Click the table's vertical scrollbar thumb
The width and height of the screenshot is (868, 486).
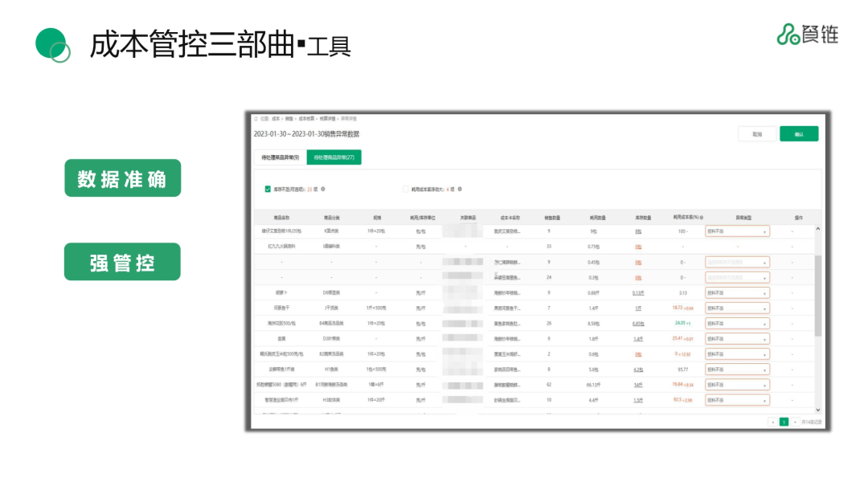[x=818, y=293]
